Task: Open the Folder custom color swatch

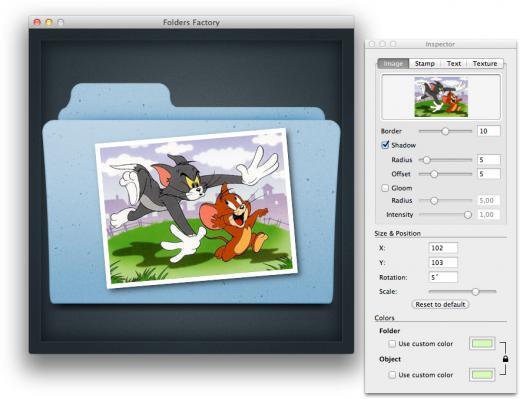Action: click(482, 343)
